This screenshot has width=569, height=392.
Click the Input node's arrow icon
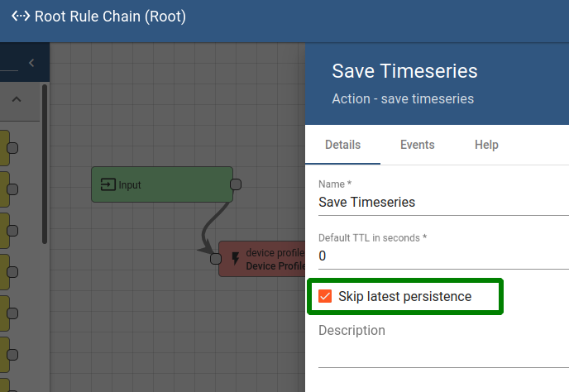108,184
